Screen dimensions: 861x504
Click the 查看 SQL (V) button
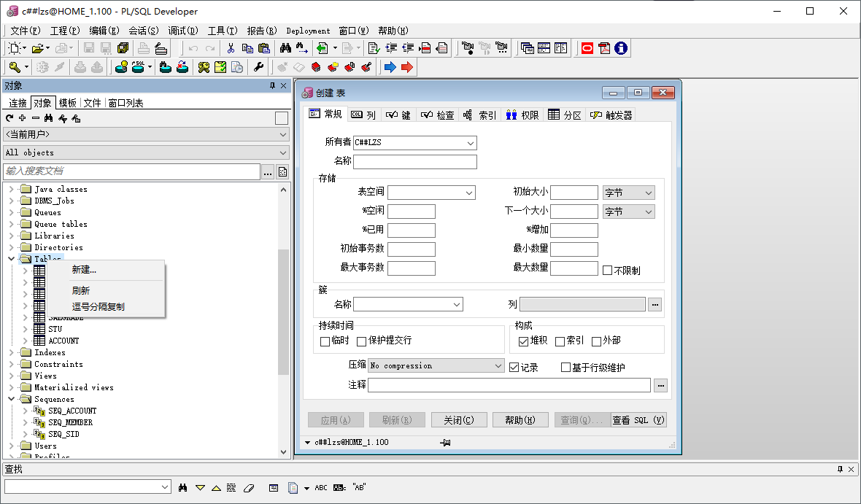[638, 420]
